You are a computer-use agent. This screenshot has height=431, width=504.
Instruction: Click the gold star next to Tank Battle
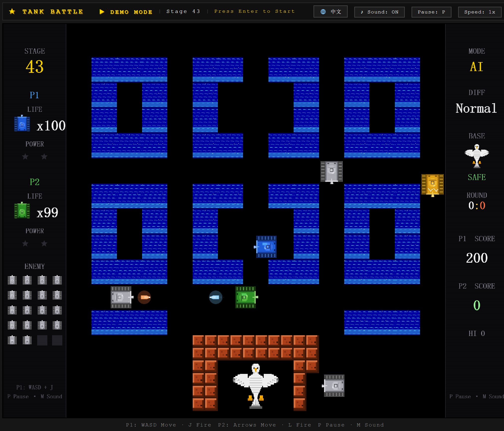tap(12, 11)
